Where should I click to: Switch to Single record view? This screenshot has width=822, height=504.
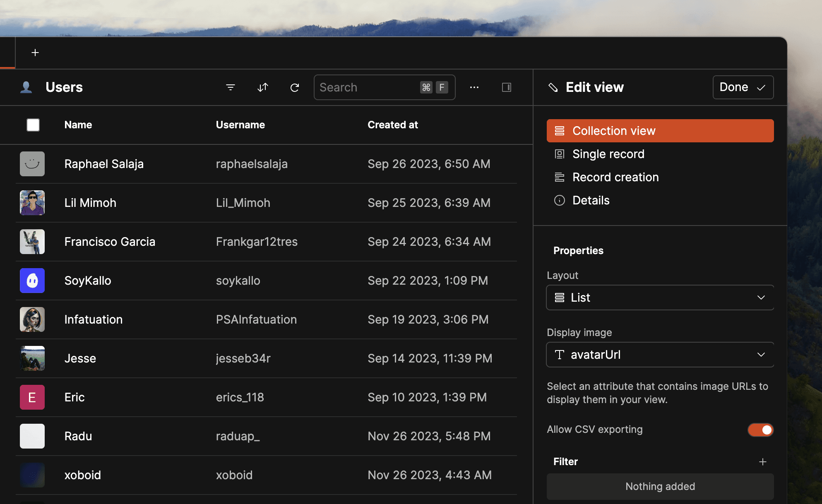[x=608, y=154]
